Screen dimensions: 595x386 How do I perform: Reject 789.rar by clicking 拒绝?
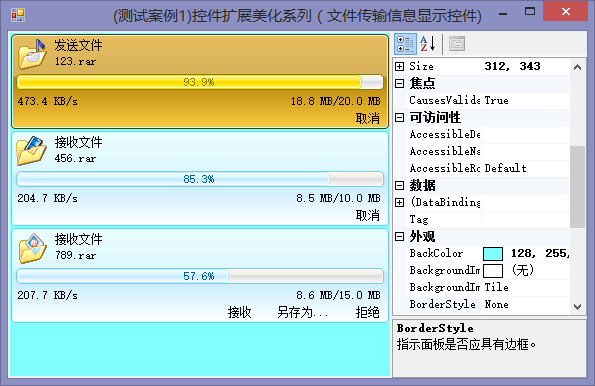[367, 312]
